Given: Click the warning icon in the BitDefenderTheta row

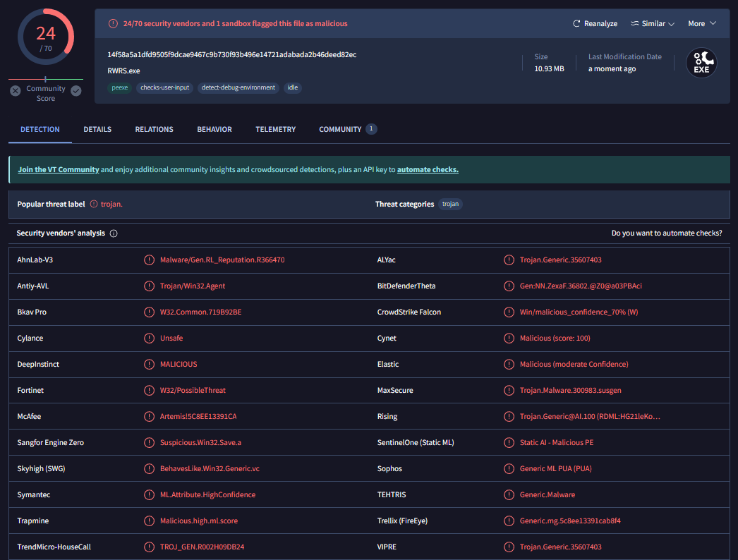Looking at the screenshot, I should 509,286.
